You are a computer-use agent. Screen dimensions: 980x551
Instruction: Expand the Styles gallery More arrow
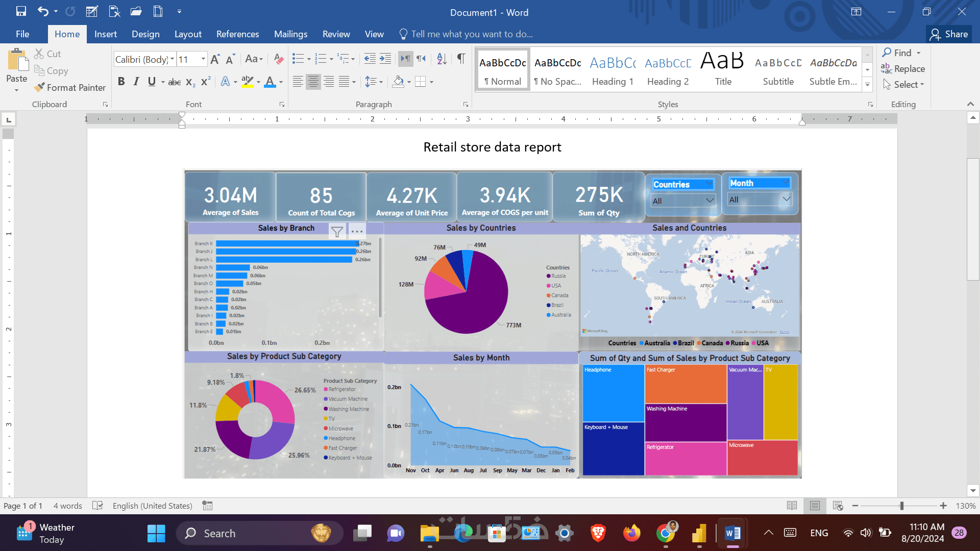coord(867,85)
